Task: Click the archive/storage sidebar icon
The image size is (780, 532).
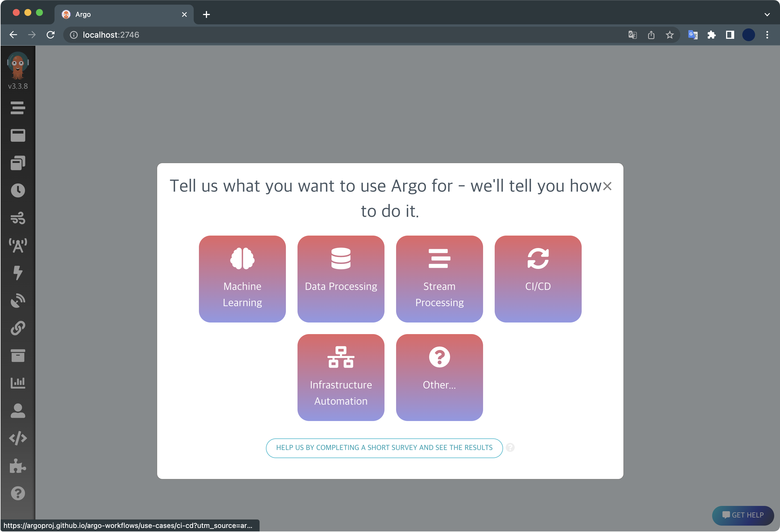Action: (x=17, y=356)
